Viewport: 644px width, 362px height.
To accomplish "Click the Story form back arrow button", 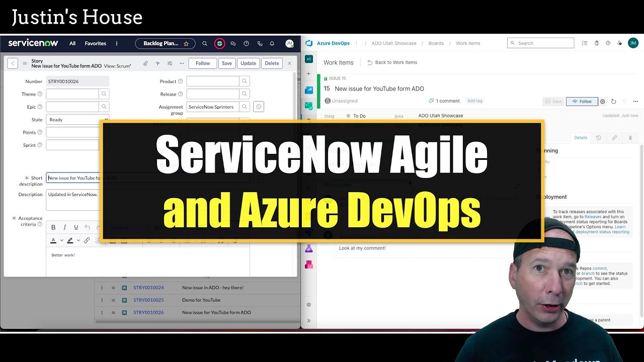I will (13, 63).
